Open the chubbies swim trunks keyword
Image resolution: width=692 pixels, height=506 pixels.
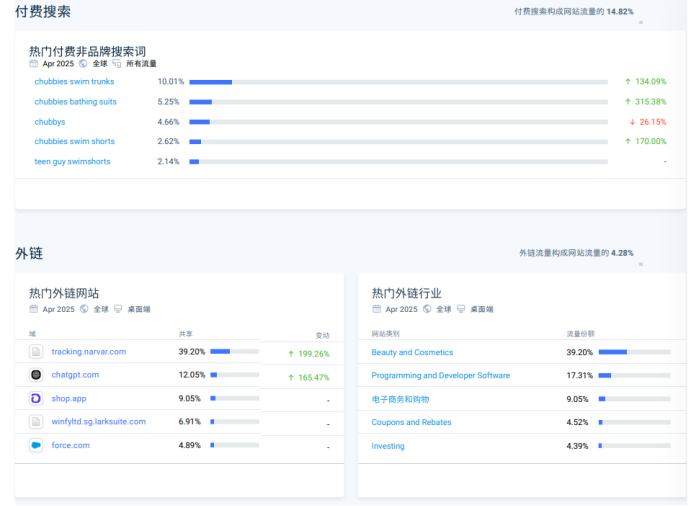(74, 82)
